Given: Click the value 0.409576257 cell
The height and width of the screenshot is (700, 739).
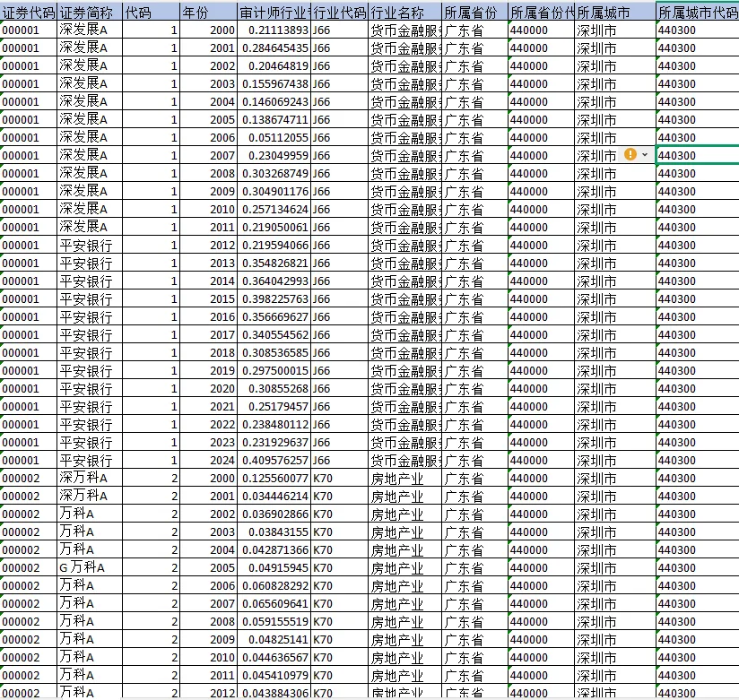Looking at the screenshot, I should (x=274, y=460).
